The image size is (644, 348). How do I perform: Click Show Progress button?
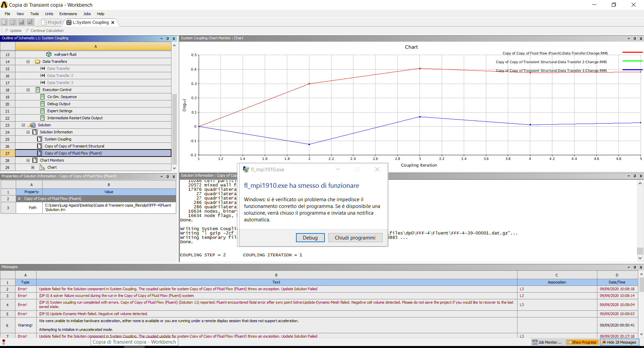(x=582, y=342)
